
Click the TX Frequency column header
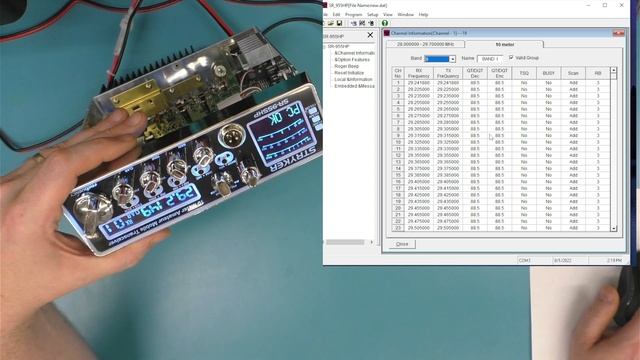click(448, 73)
